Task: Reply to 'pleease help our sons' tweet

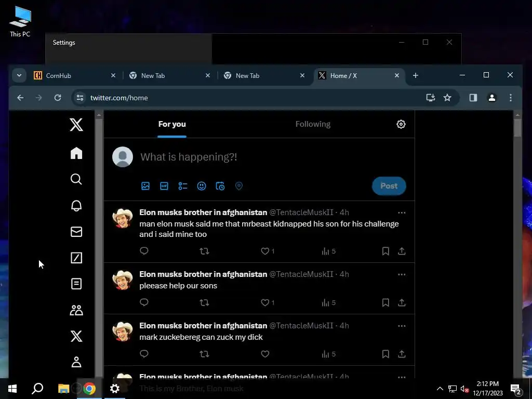Action: coord(144,302)
